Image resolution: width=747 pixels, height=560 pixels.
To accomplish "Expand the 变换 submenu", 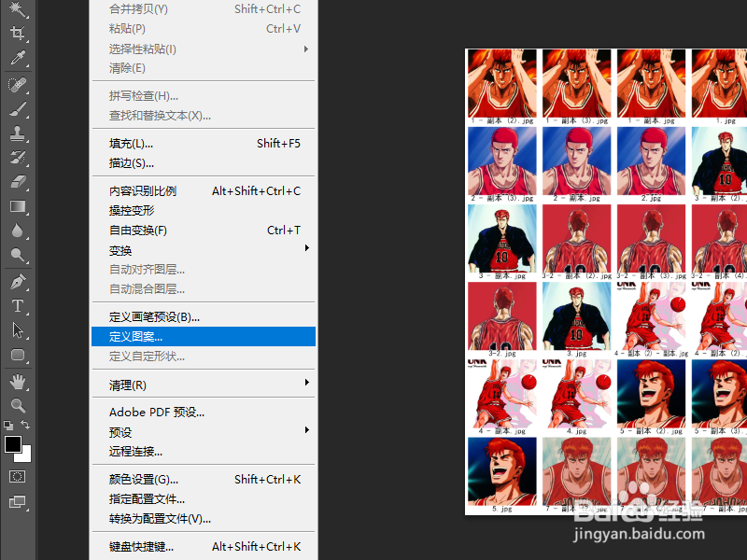I will [204, 250].
